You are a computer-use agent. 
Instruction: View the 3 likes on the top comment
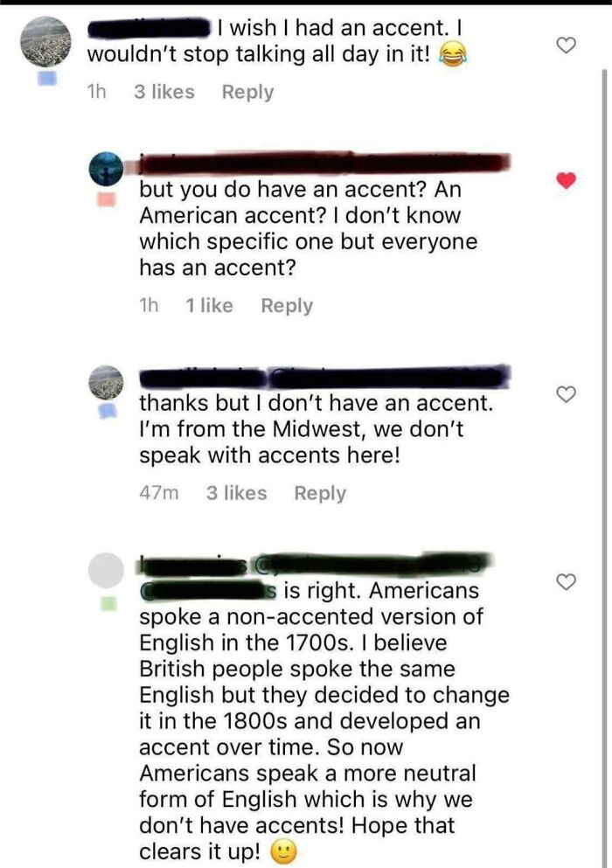coord(164,92)
